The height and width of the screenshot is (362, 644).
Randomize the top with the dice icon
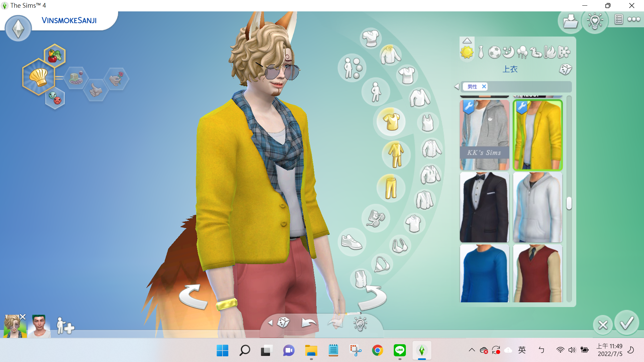[x=565, y=69]
